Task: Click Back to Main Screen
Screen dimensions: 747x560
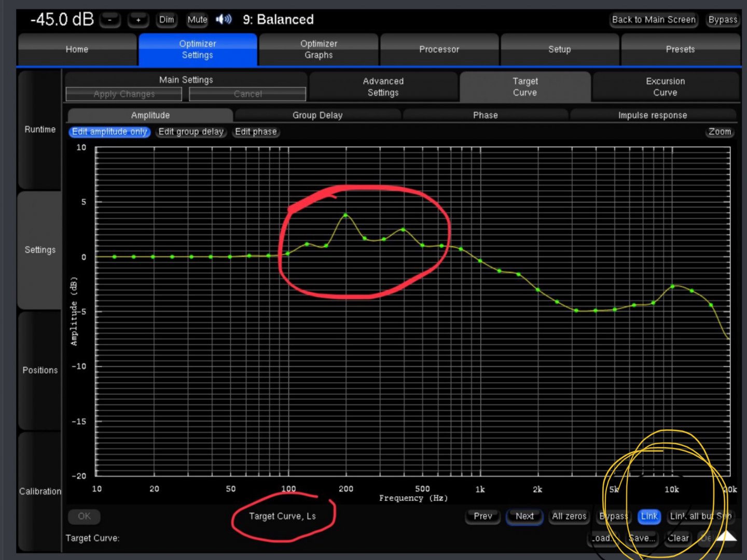Action: (654, 20)
